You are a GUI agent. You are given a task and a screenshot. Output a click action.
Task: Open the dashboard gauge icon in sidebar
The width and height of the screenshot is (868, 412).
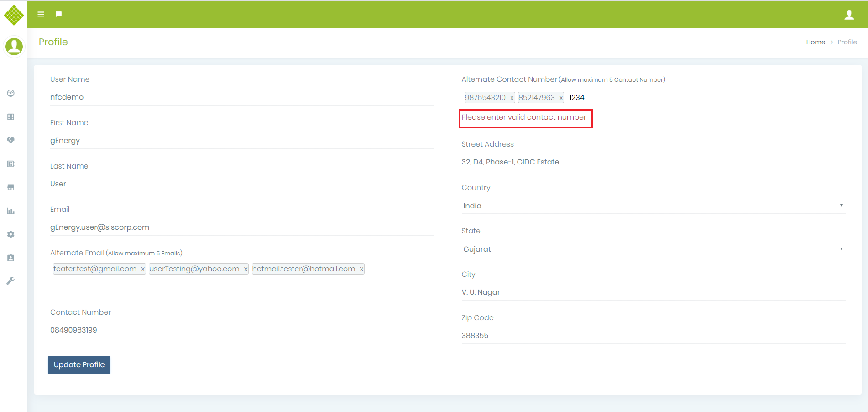(11, 93)
